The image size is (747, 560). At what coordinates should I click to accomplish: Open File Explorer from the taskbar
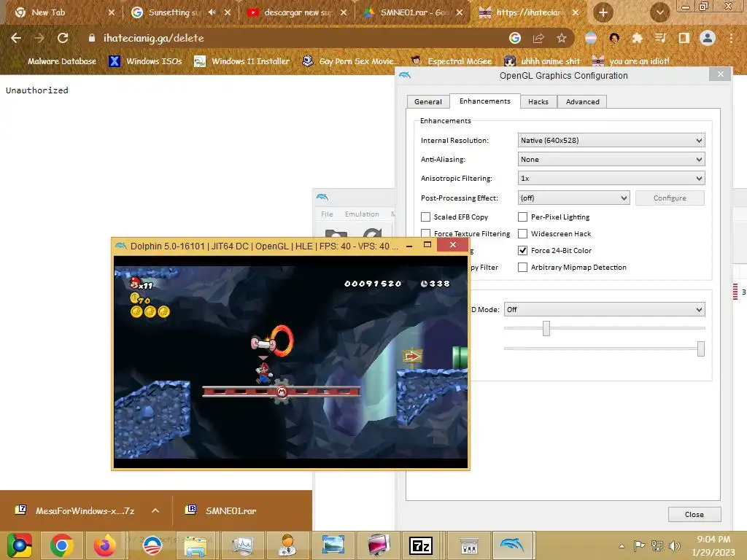point(196,545)
